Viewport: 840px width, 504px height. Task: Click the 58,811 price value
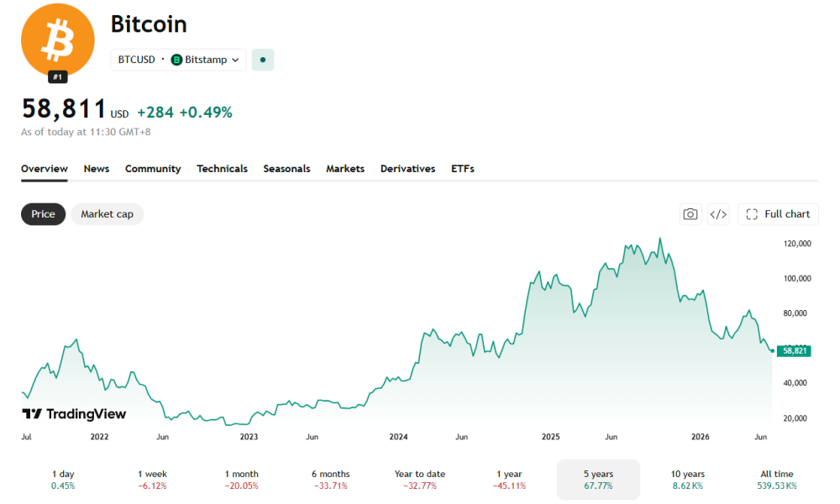(x=64, y=108)
